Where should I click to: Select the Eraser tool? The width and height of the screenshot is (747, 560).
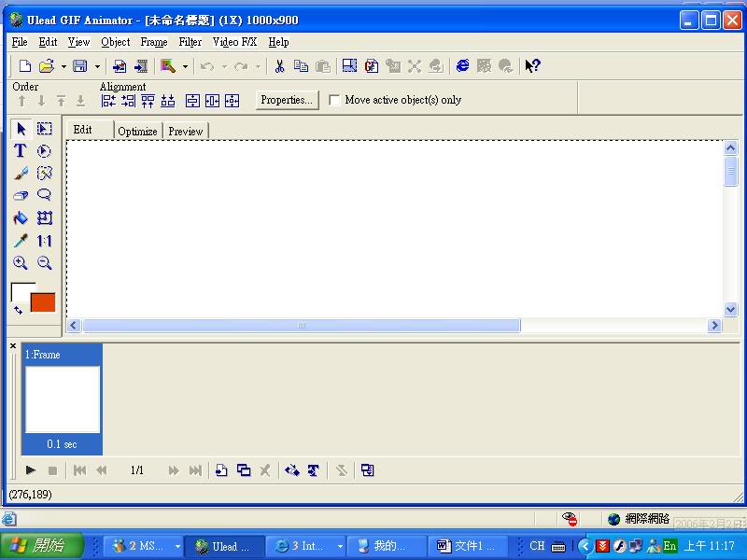tap(20, 196)
